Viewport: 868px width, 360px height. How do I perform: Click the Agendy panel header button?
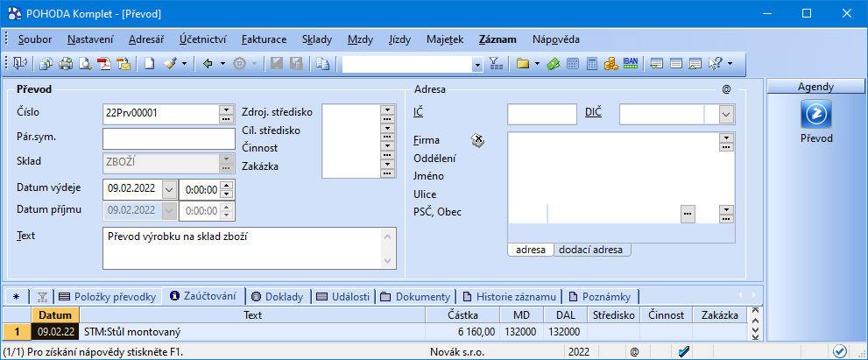pos(816,87)
